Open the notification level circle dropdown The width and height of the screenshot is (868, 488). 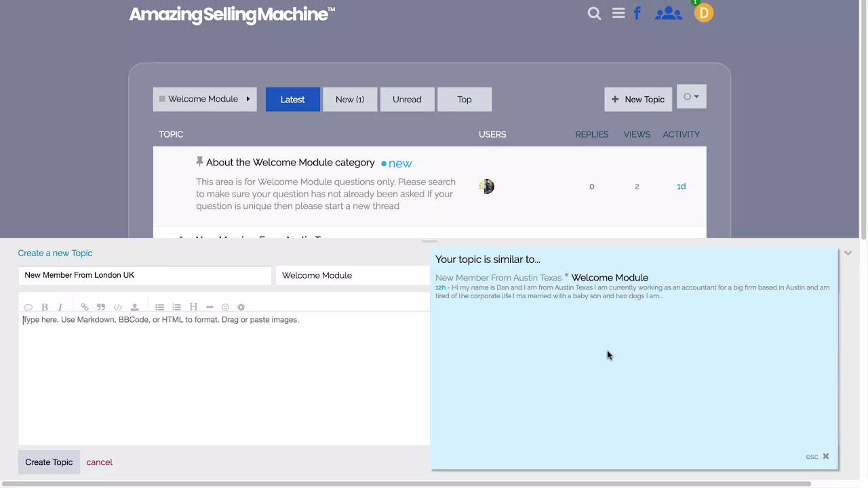692,97
